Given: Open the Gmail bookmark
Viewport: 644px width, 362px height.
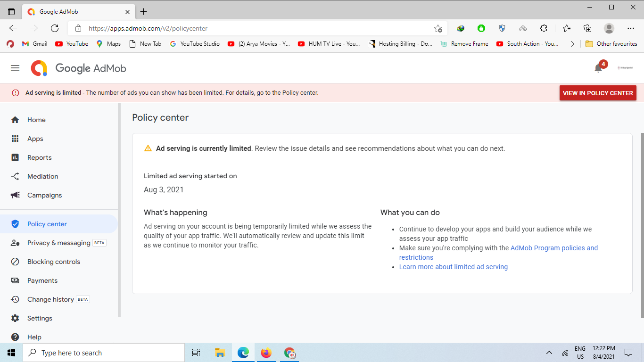Looking at the screenshot, I should [x=34, y=44].
